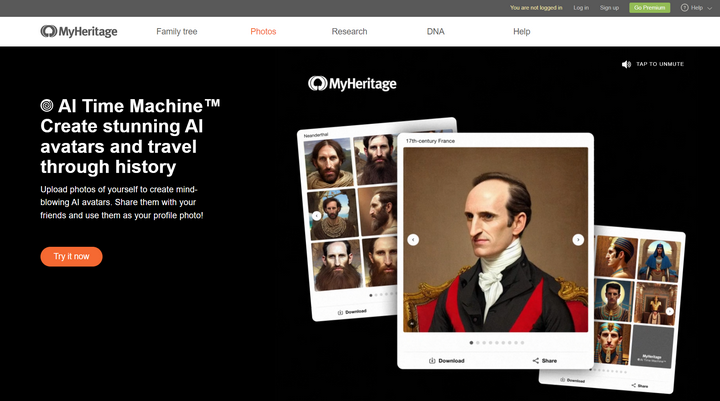Click the next arrow on the Egyptian avatars card

pos(669,311)
